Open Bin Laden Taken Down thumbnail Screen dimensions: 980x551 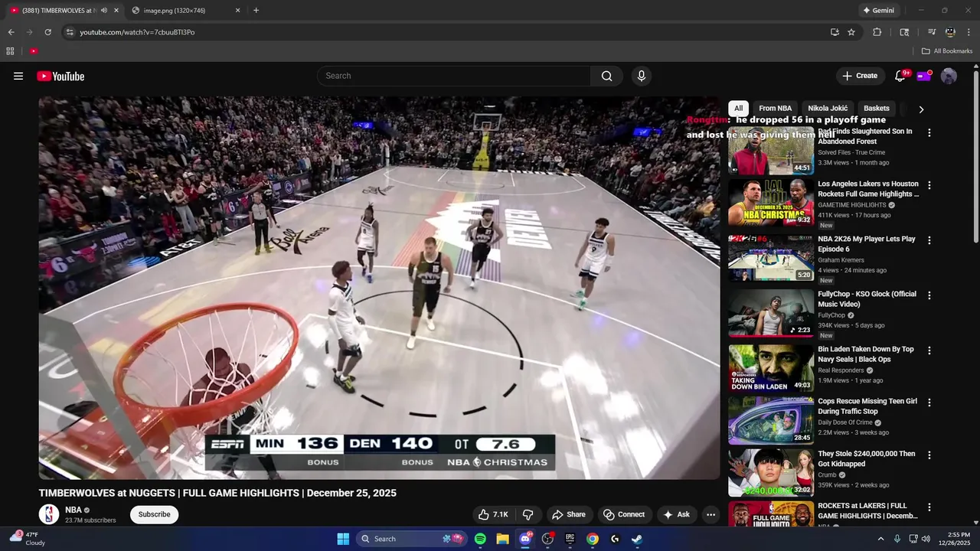click(770, 368)
